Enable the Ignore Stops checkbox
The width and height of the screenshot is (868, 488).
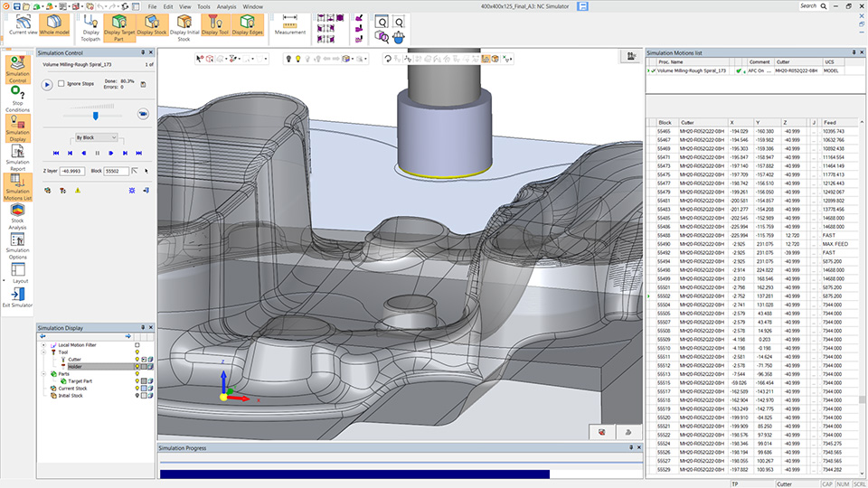coord(61,84)
